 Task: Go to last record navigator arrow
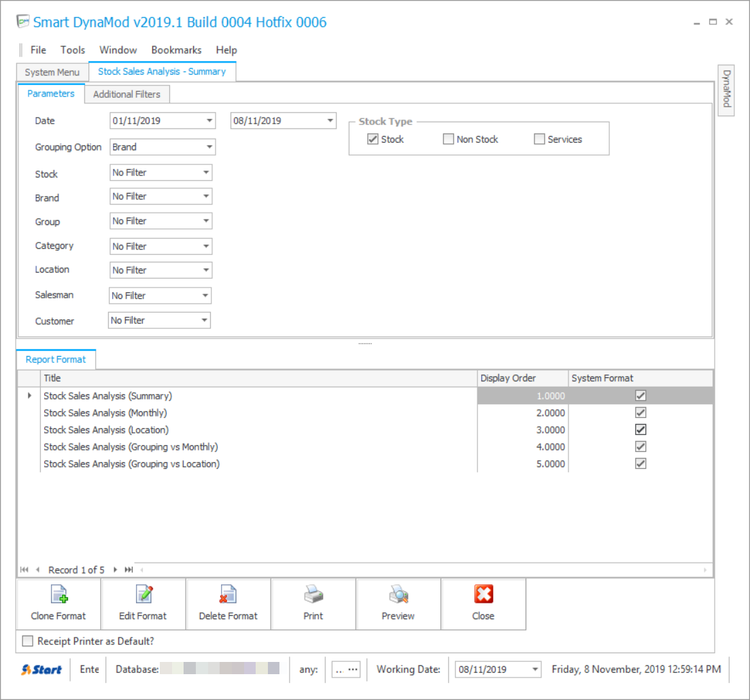point(129,570)
